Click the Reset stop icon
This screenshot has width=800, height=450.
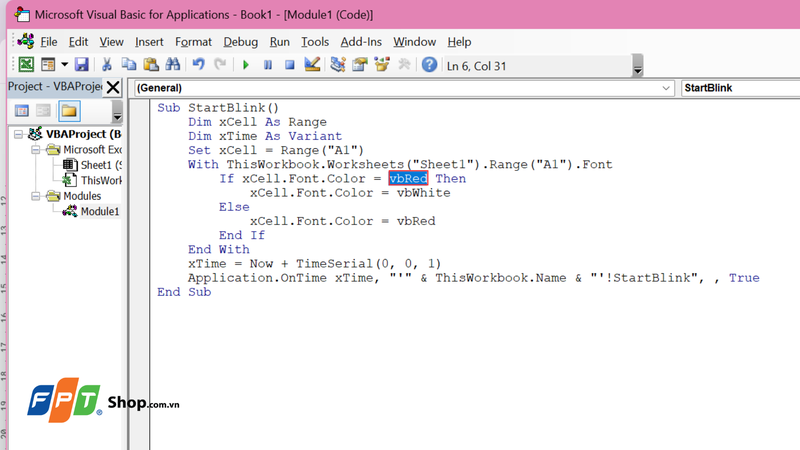(x=289, y=65)
